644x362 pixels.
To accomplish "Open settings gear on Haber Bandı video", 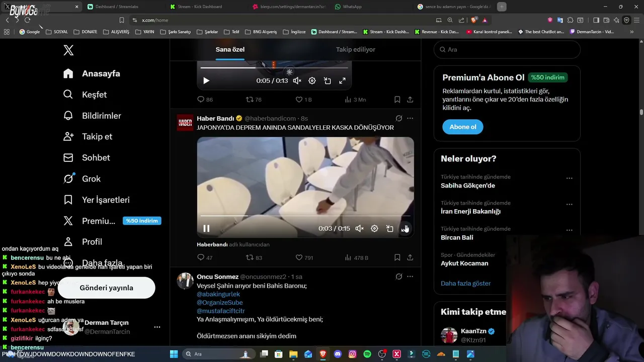I will [374, 228].
